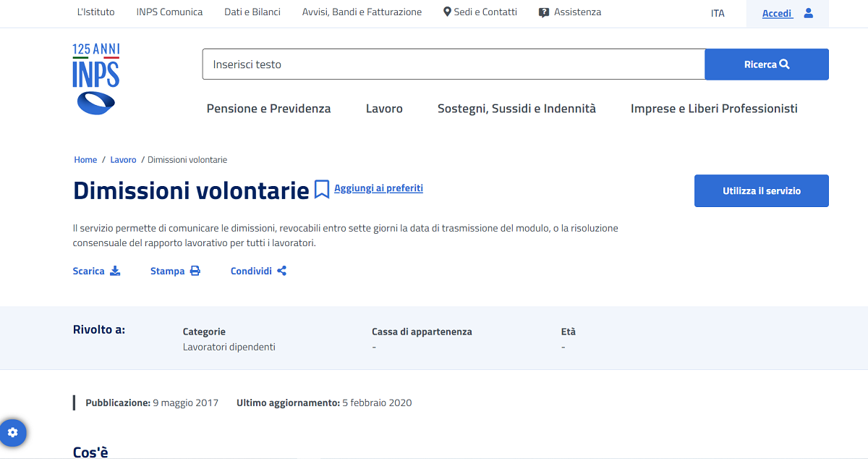868x459 pixels.
Task: Open accessibility options via the gear icon
Action: tap(14, 432)
